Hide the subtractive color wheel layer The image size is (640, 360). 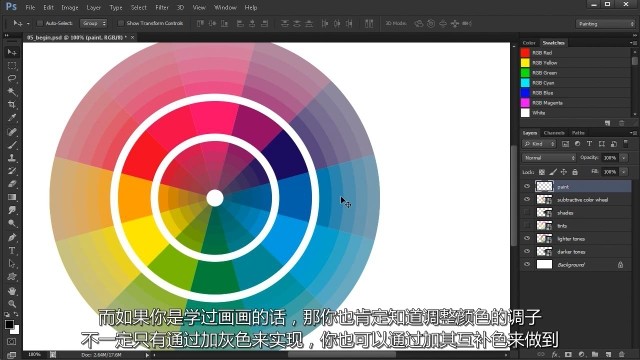point(527,200)
